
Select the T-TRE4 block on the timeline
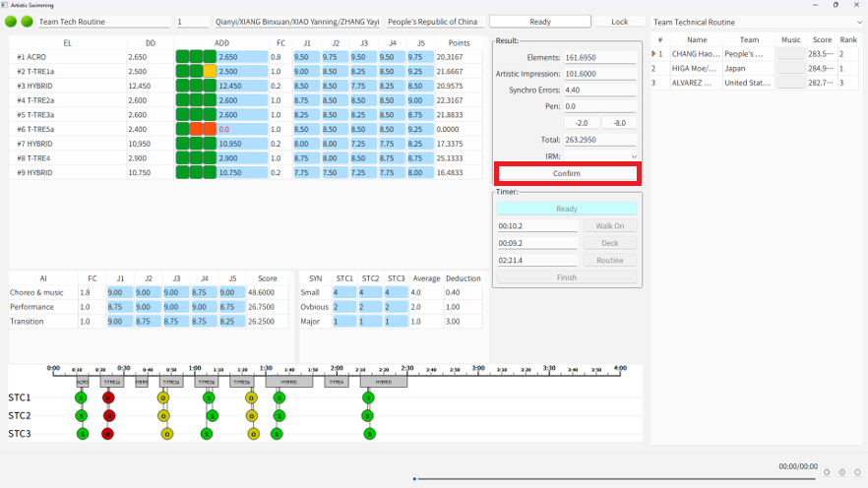tap(337, 382)
